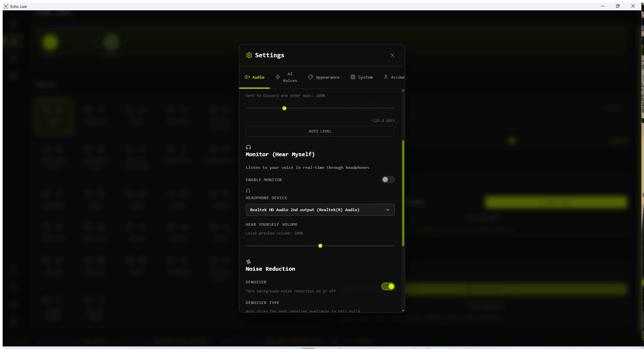
Task: Click the Echo Live app icon in title bar
Action: (x=6, y=6)
